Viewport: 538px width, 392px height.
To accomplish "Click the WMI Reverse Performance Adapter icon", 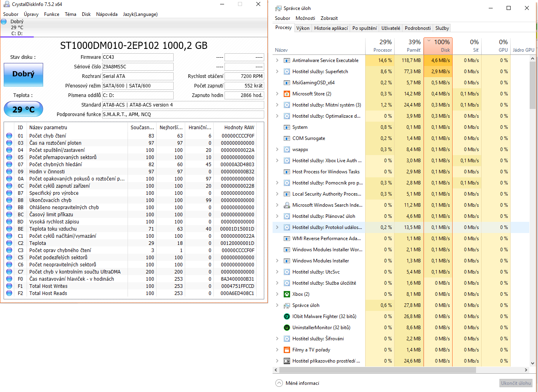I will click(x=286, y=239).
